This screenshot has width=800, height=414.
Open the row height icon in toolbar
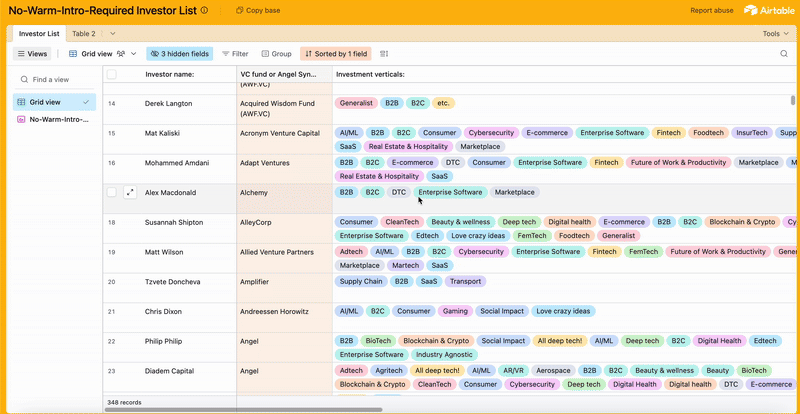385,54
